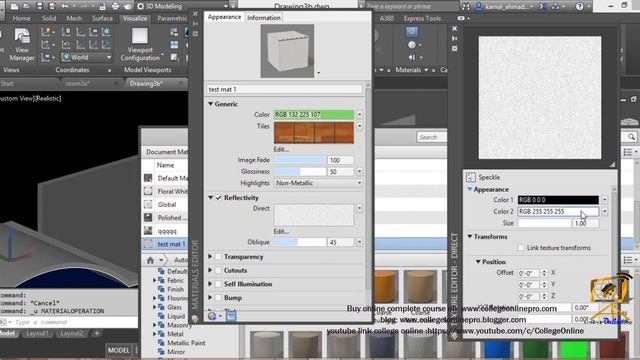The height and width of the screenshot is (360, 640).
Task: Click the MODEL status bar button
Action: tap(118, 350)
